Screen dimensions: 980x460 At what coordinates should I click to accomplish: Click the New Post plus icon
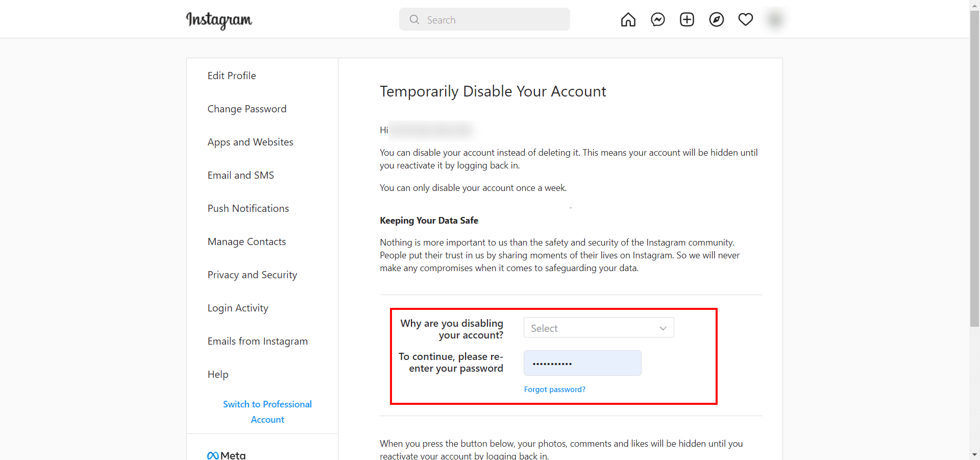687,20
